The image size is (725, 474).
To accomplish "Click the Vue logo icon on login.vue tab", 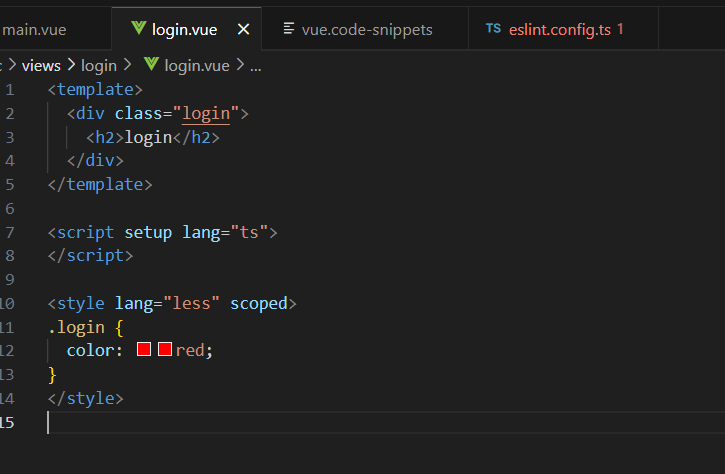I will tap(138, 30).
